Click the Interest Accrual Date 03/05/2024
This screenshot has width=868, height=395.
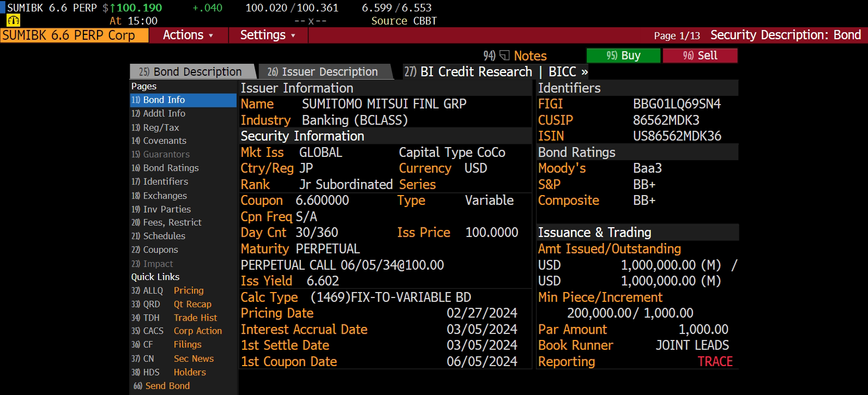pyautogui.click(x=482, y=330)
